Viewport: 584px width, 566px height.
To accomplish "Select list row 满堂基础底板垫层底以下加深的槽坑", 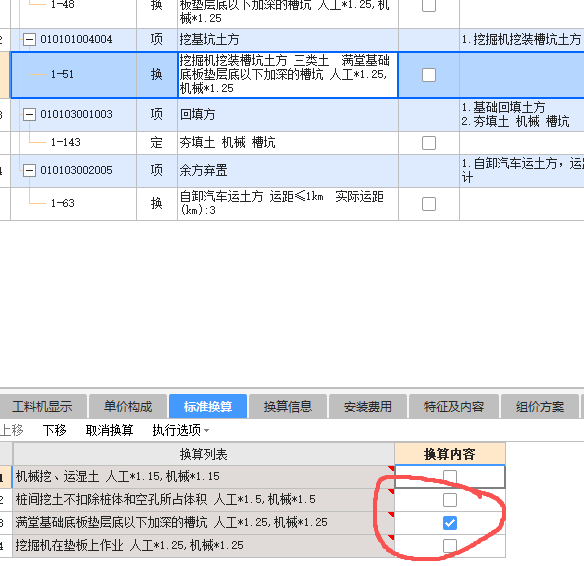I will point(204,523).
